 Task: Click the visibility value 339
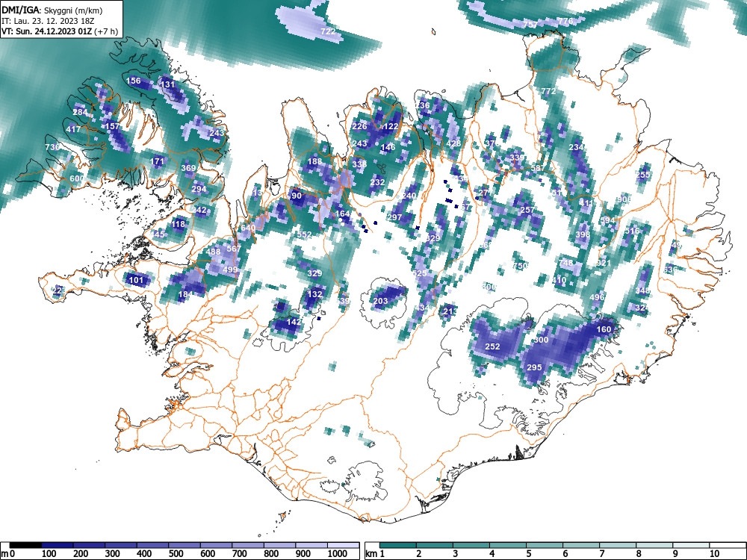pyautogui.click(x=517, y=158)
